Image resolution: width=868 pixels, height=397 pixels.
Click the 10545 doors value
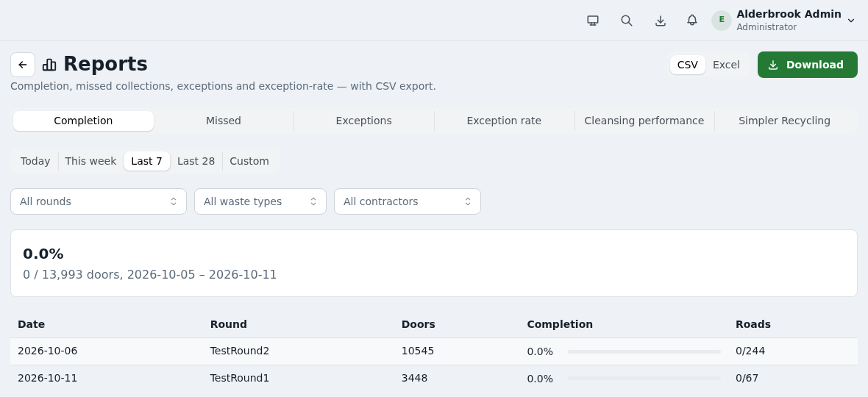(x=418, y=351)
